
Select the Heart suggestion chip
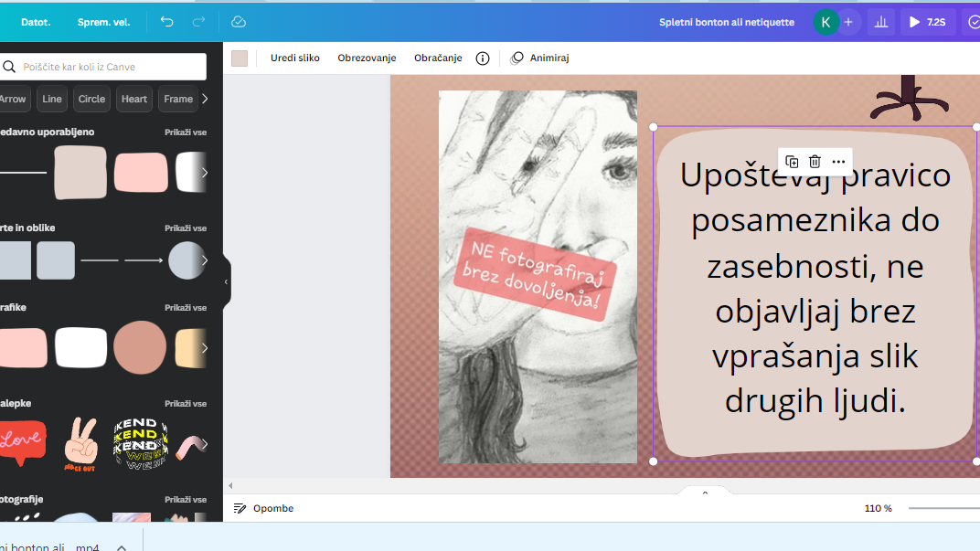tap(134, 99)
